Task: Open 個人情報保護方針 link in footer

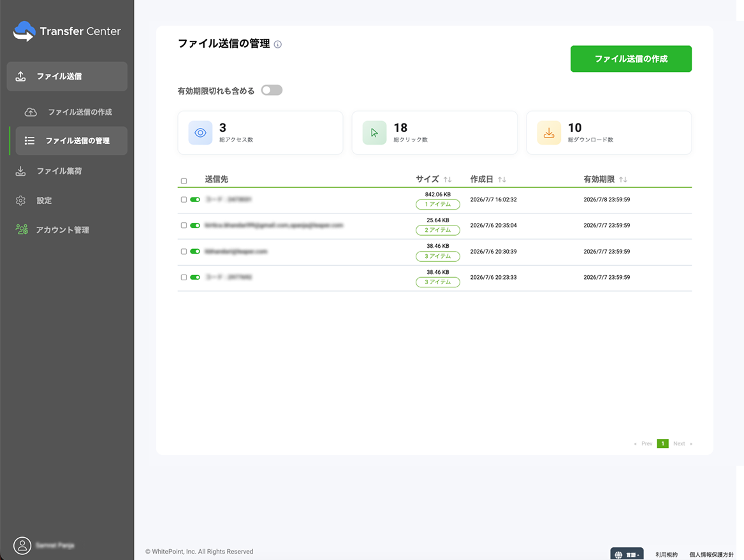Action: pyautogui.click(x=711, y=555)
